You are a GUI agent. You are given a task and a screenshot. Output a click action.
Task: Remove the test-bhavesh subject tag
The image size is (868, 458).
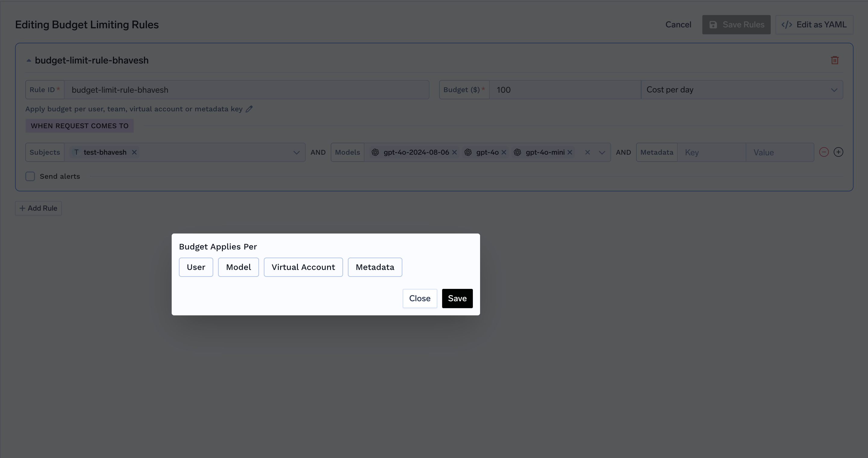pyautogui.click(x=134, y=152)
